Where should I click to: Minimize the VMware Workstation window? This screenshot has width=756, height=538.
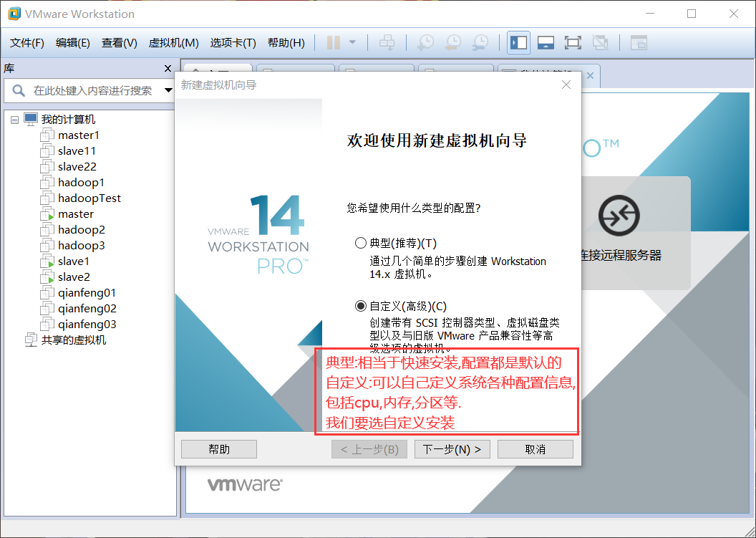[x=649, y=14]
